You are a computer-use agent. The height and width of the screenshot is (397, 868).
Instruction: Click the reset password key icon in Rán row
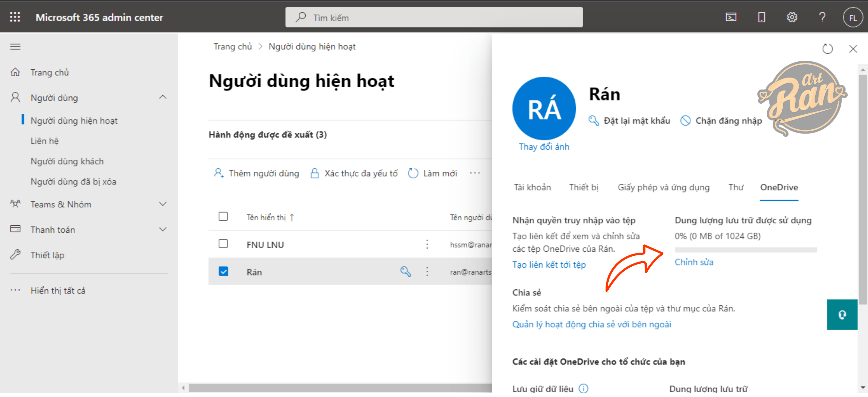click(405, 272)
